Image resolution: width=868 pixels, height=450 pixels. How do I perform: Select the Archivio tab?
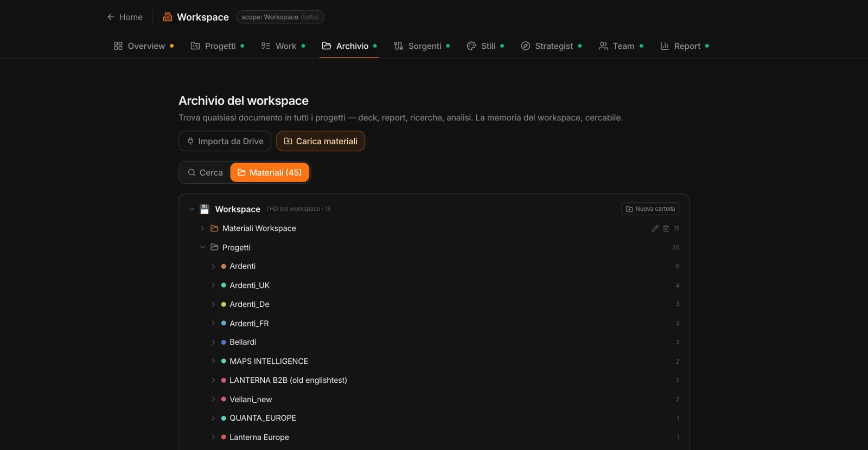(x=349, y=46)
